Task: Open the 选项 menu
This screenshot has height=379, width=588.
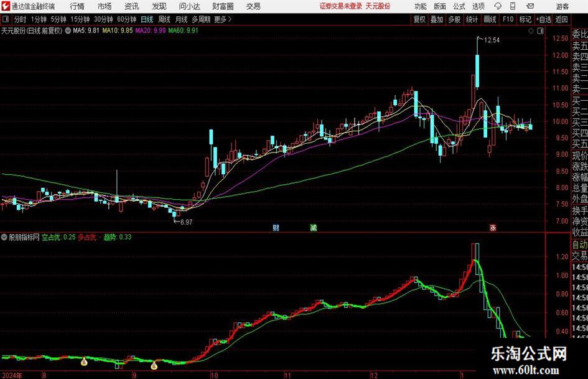Action: [478, 6]
